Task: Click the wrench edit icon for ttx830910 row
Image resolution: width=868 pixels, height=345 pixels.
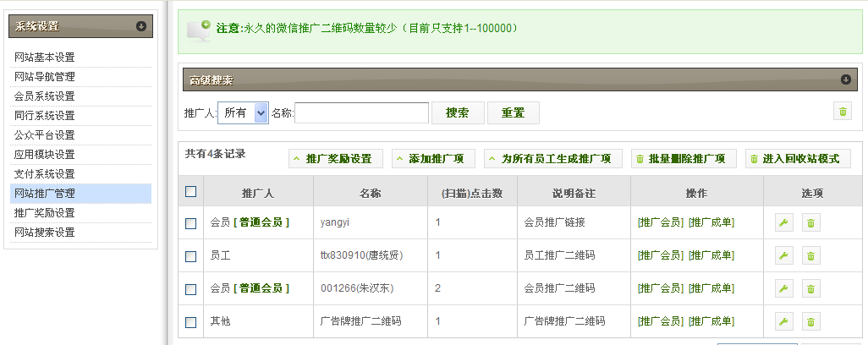Action: (784, 256)
